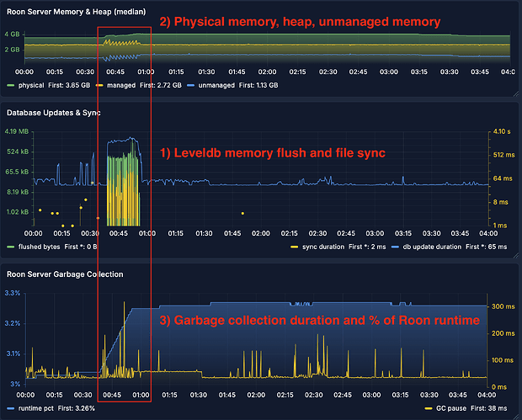Click the 2 GB axis label in memory chart
Image resolution: width=522 pixels, height=420 pixels.
pyautogui.click(x=12, y=50)
